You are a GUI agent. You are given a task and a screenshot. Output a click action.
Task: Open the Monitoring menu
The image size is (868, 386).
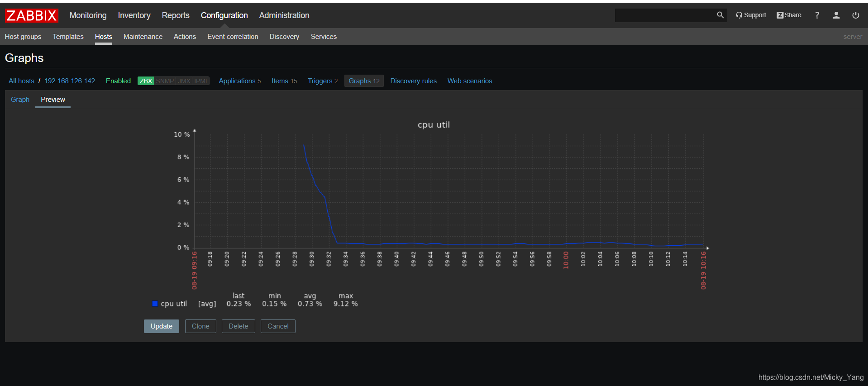88,15
